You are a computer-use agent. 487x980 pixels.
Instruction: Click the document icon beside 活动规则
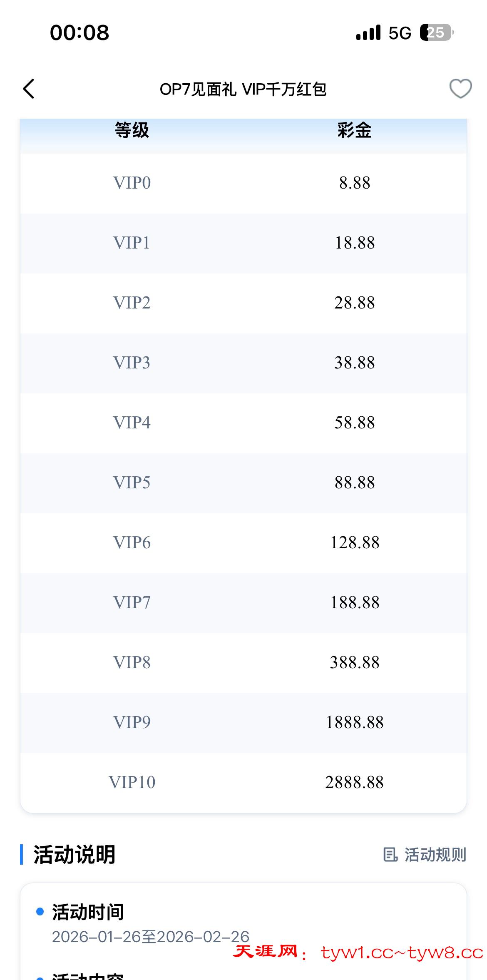pyautogui.click(x=390, y=855)
